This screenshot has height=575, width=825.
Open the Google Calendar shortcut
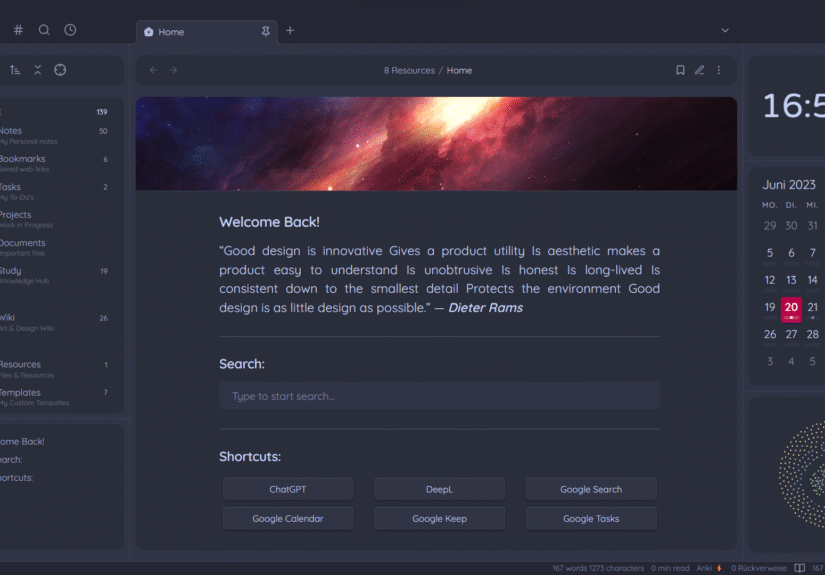(288, 519)
